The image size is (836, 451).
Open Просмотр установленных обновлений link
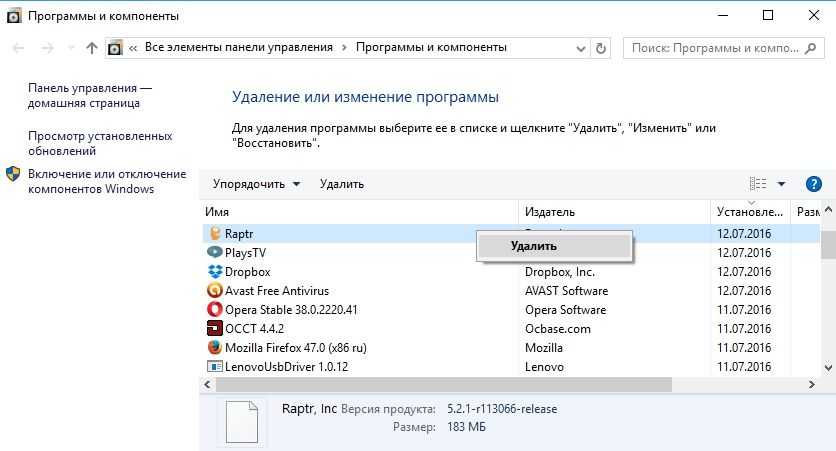(100, 143)
